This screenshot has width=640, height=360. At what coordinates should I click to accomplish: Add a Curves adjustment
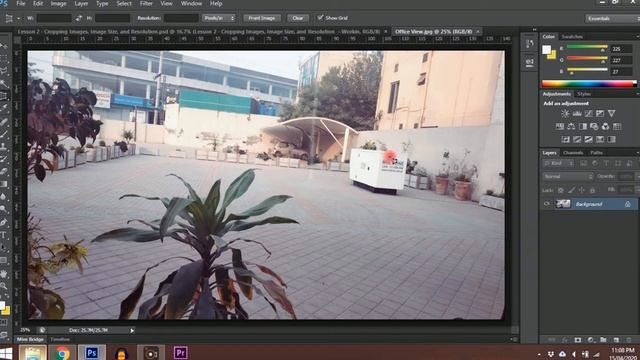tap(588, 113)
